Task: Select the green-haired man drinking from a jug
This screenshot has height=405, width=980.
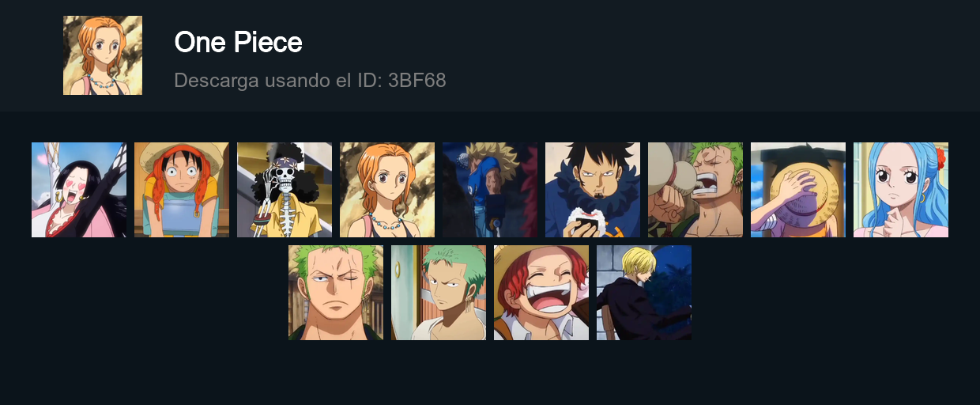Action: pos(695,190)
